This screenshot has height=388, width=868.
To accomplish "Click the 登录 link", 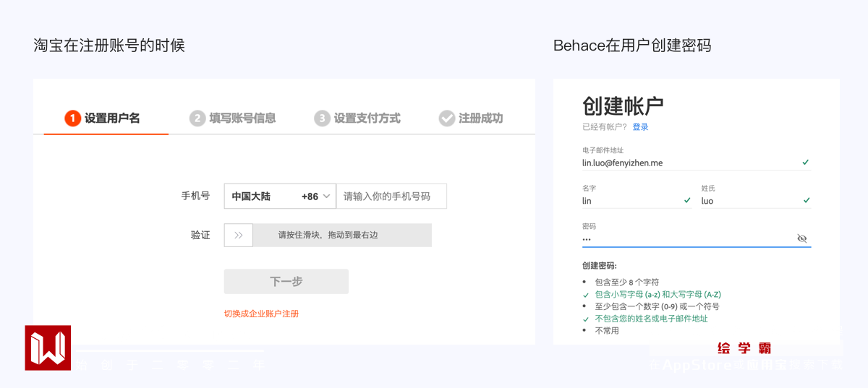I will point(640,127).
